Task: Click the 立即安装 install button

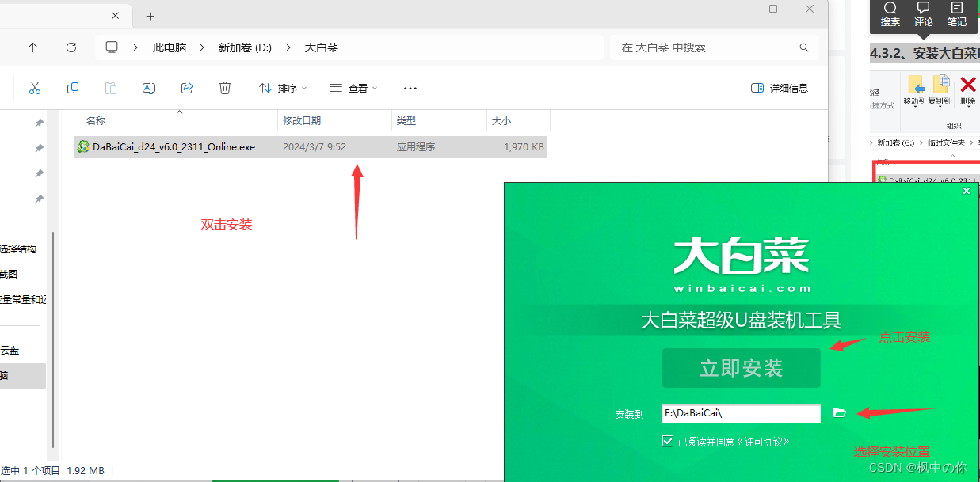Action: point(742,368)
